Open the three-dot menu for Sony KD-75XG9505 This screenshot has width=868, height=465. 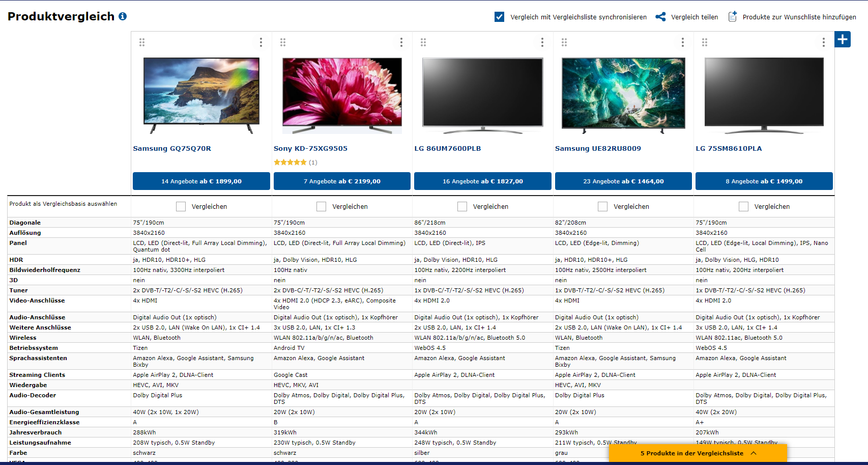401,42
